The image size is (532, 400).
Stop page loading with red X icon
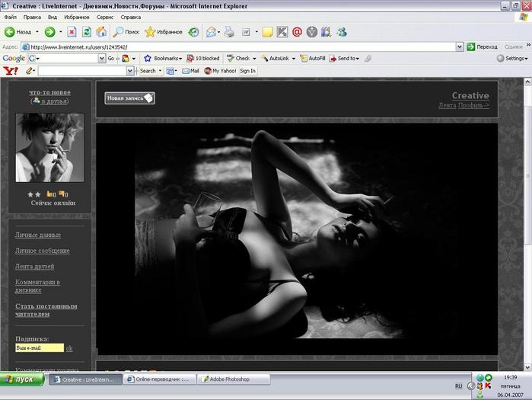tap(72, 32)
